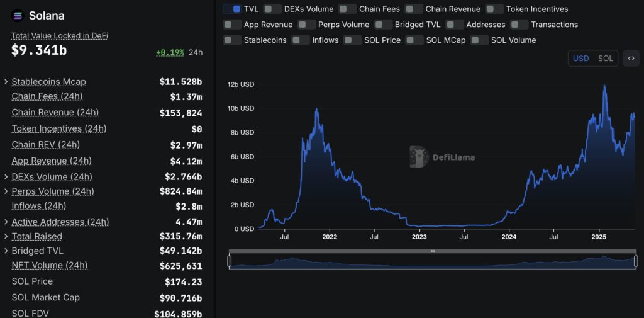Click the NFT Volume (24h) label
644x318 pixels.
click(49, 265)
